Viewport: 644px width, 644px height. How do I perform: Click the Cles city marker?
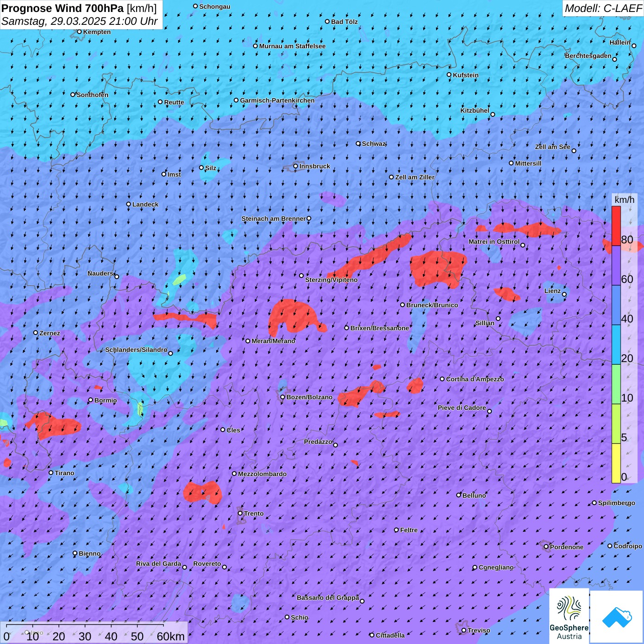[223, 430]
